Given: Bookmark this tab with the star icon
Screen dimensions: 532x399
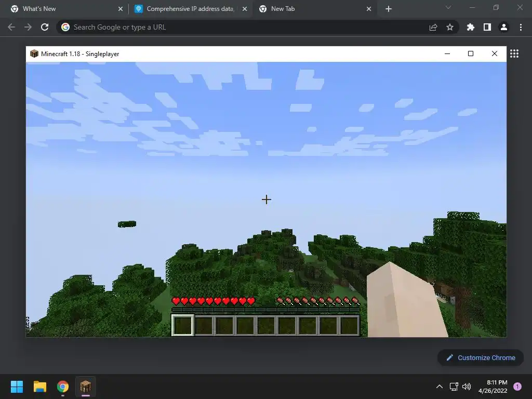Looking at the screenshot, I should (x=450, y=27).
